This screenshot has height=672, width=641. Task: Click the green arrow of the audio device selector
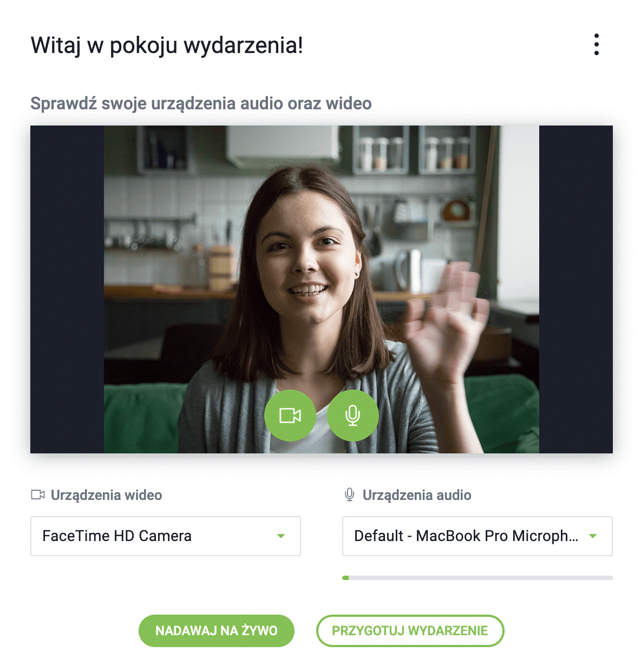point(593,536)
